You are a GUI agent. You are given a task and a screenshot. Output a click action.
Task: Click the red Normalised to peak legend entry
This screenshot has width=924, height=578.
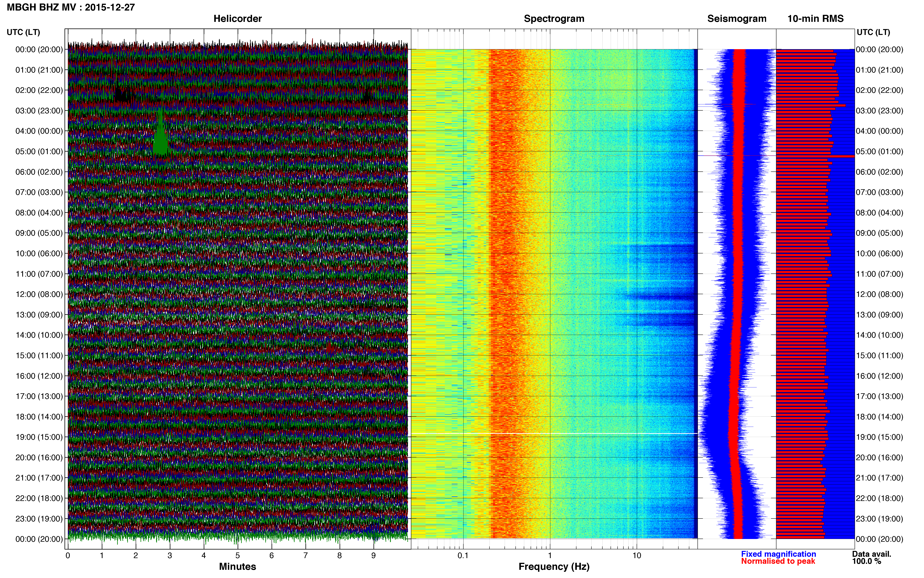point(778,561)
